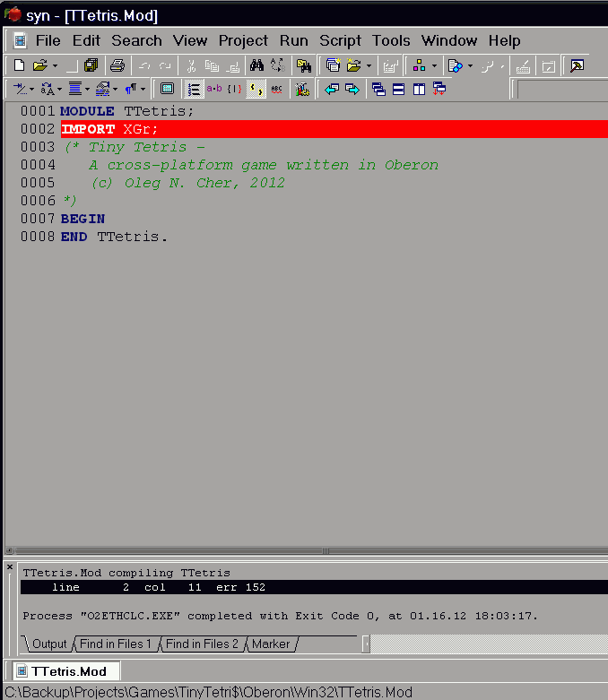608x700 pixels.
Task: Expand the Open file dropdown arrow
Action: pos(55,65)
